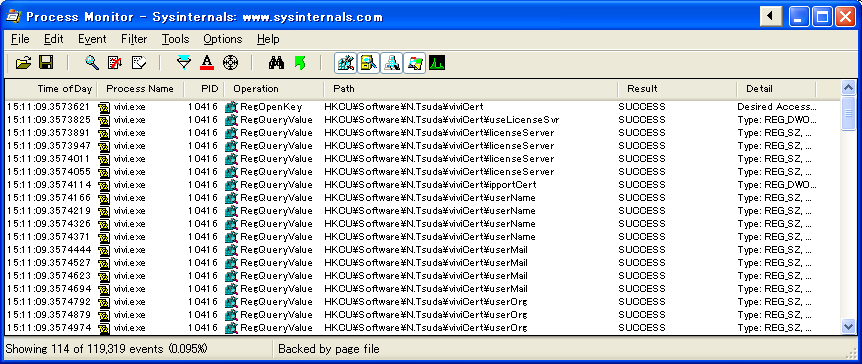Open the Event menu
Image resolution: width=862 pixels, height=364 pixels.
[92, 39]
